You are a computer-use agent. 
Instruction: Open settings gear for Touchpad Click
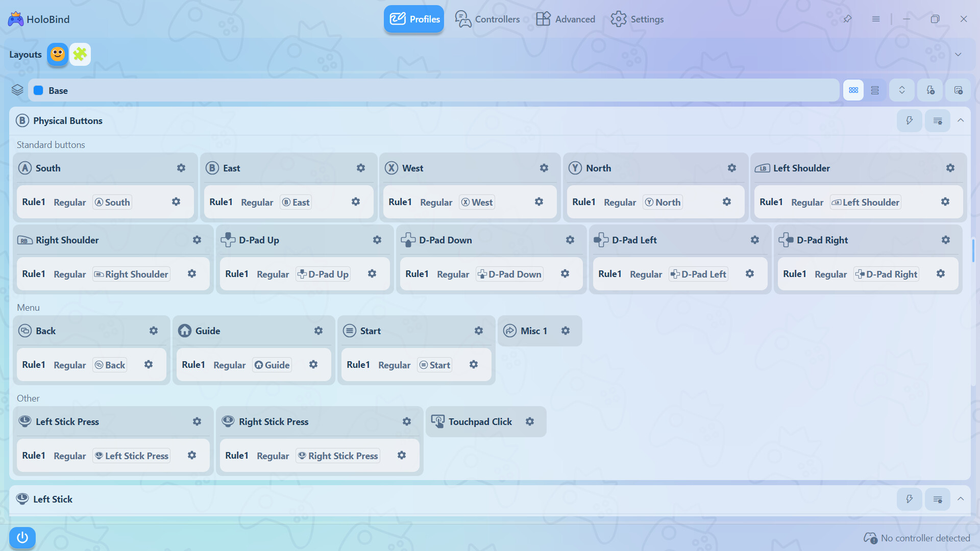tap(530, 421)
